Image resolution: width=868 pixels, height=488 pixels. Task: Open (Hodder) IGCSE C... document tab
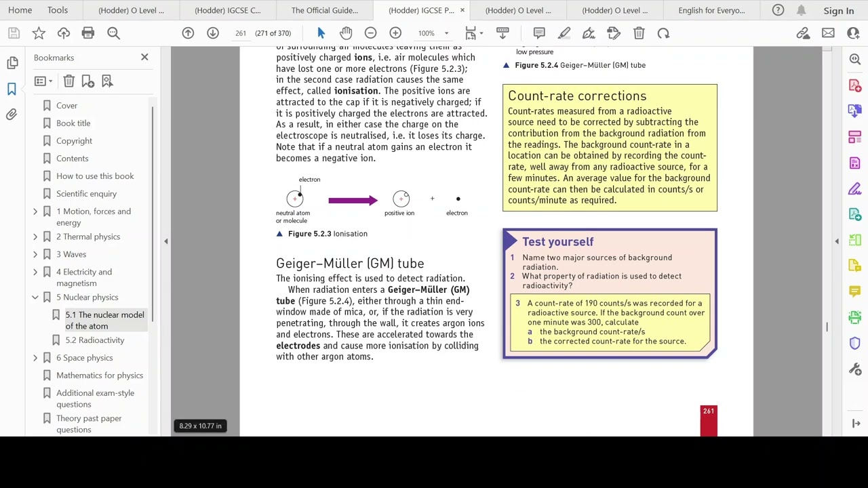[x=227, y=10]
